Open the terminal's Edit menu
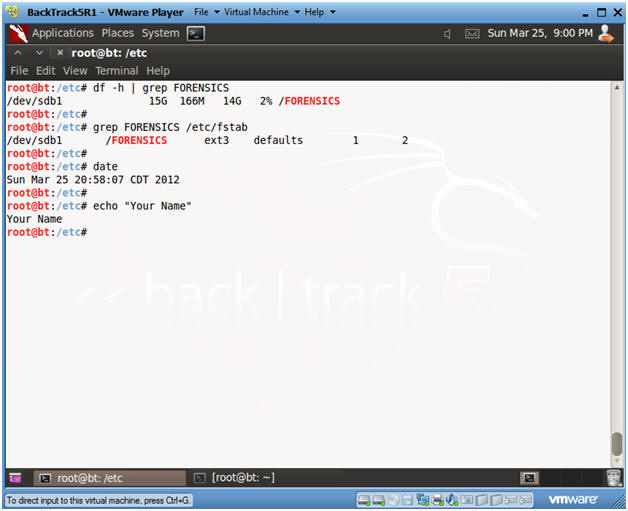Viewport: 628px width, 511px height. [x=46, y=71]
